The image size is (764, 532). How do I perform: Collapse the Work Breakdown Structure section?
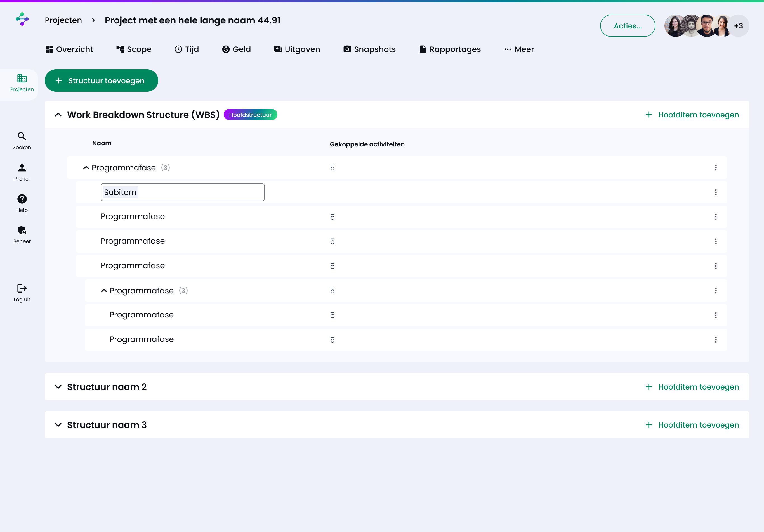[58, 115]
